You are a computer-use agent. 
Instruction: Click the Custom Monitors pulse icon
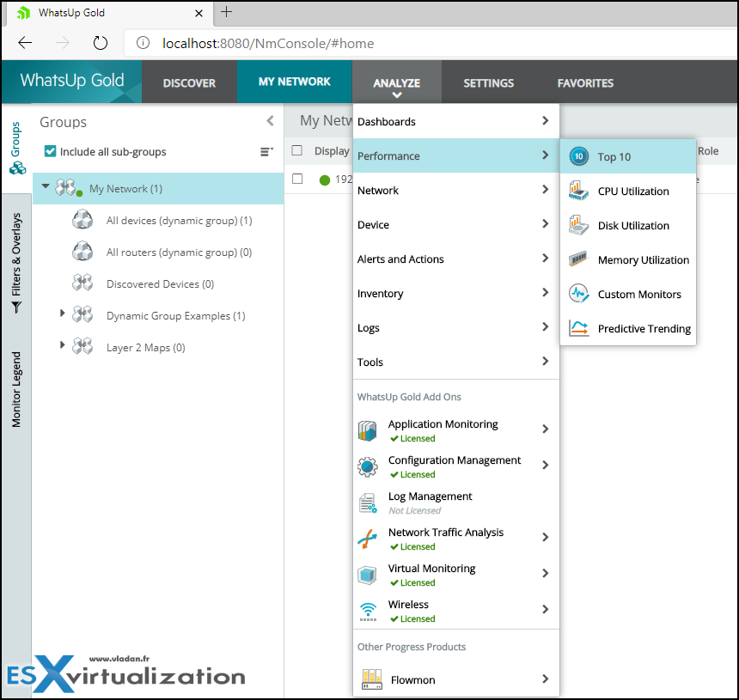tap(579, 294)
